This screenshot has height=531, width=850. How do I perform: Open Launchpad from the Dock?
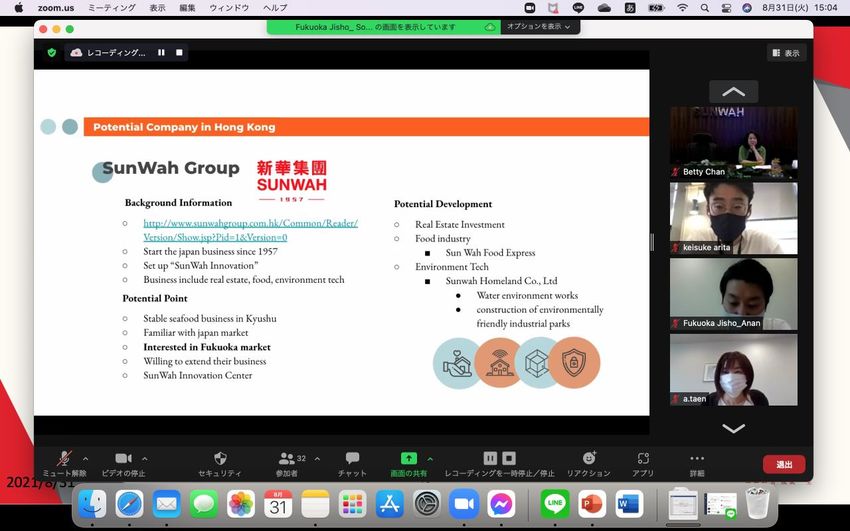(x=352, y=504)
